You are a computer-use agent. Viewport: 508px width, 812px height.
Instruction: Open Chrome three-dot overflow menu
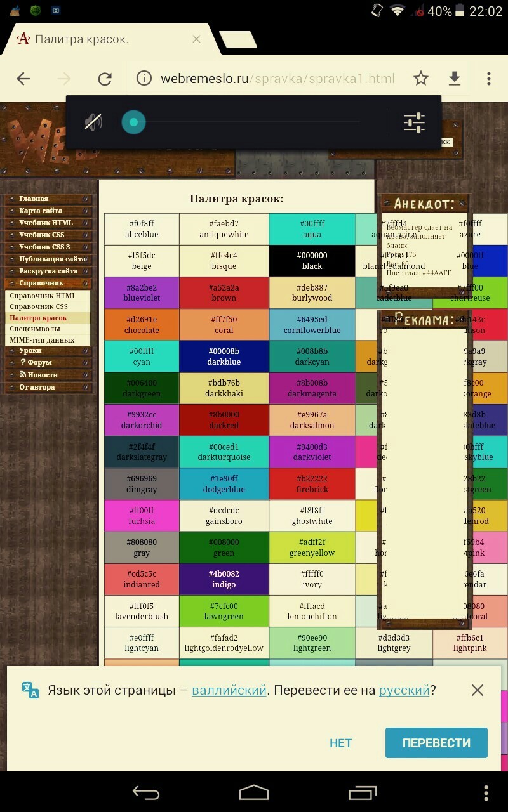click(488, 79)
